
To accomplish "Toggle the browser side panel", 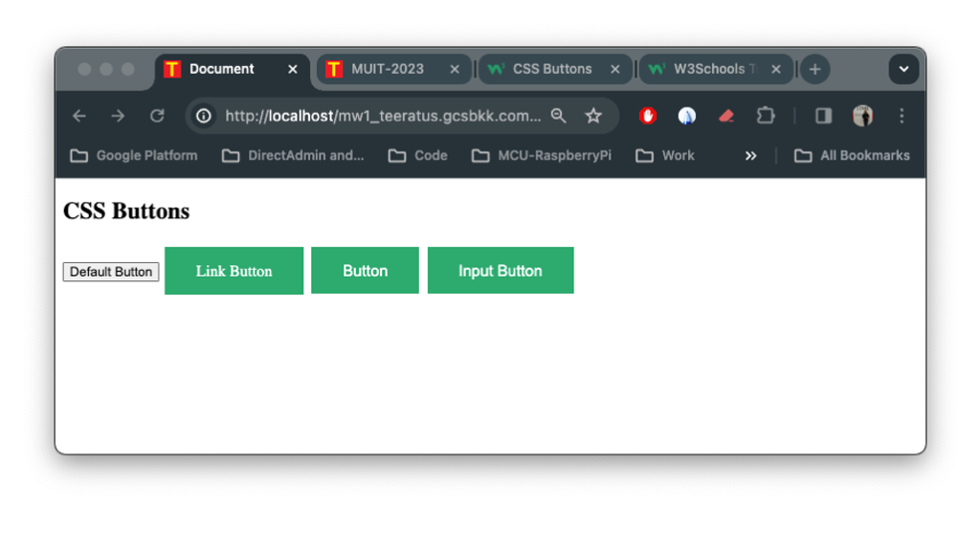I will point(823,116).
